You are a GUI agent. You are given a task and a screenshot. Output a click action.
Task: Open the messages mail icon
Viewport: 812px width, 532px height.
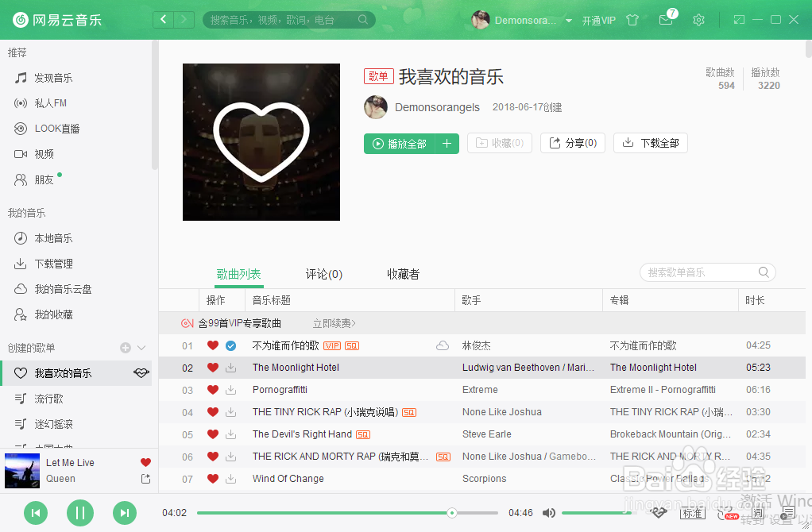666,20
